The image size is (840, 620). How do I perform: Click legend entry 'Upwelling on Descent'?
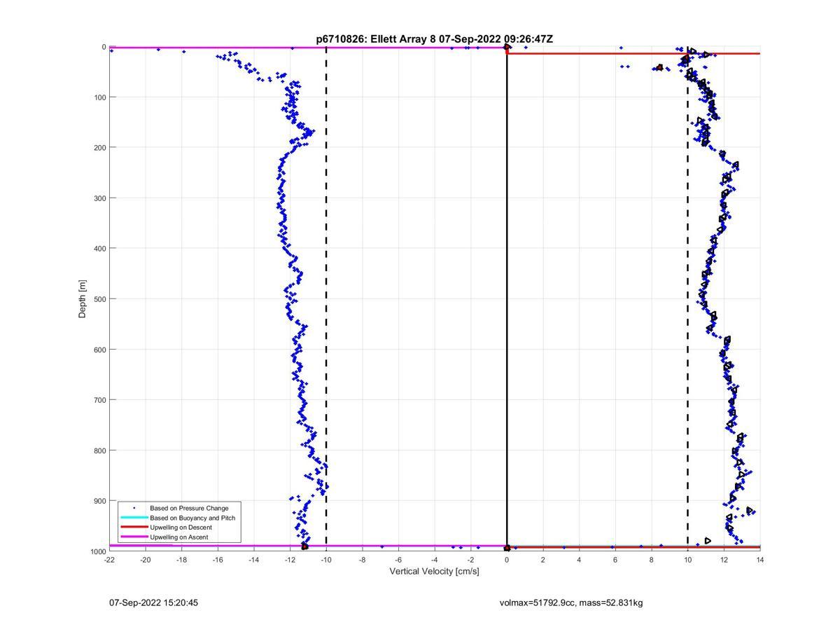pos(181,528)
